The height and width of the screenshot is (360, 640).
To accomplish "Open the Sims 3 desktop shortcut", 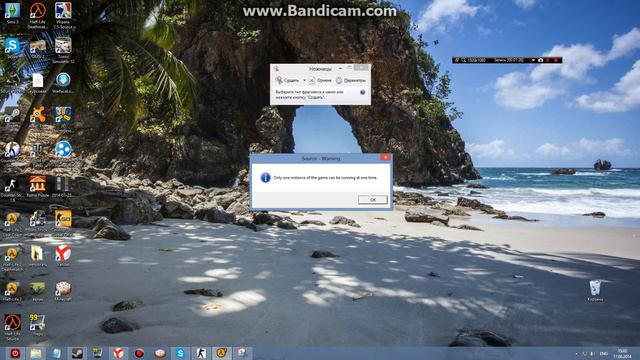I will [x=12, y=13].
